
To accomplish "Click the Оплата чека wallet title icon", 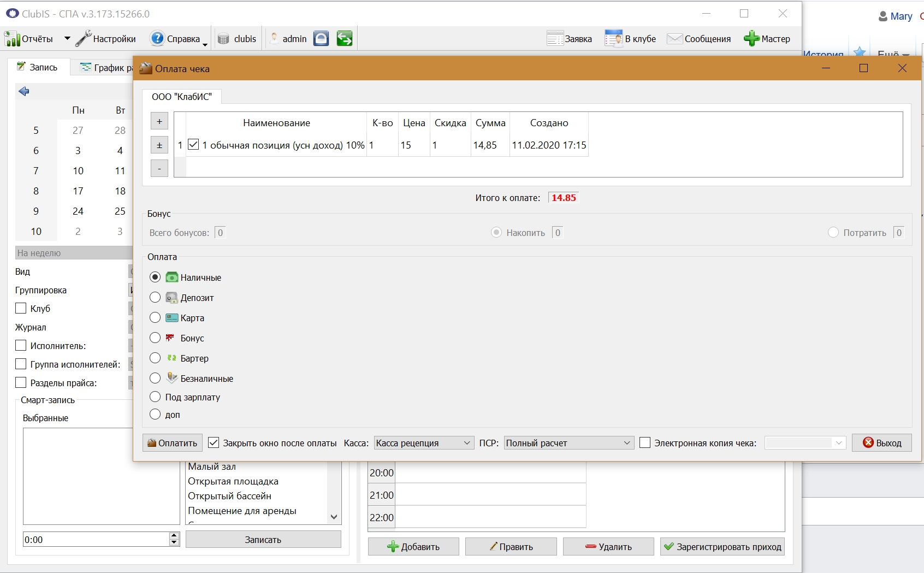I will 145,68.
